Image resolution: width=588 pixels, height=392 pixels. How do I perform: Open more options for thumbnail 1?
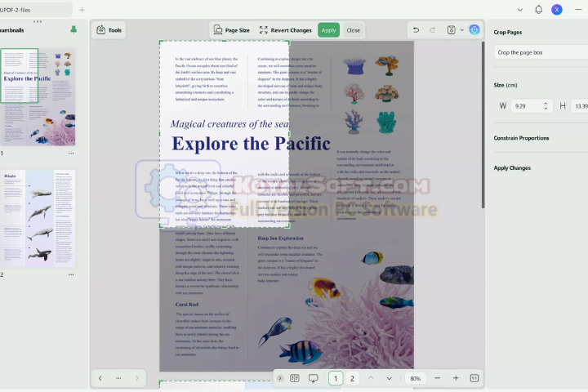tap(71, 153)
